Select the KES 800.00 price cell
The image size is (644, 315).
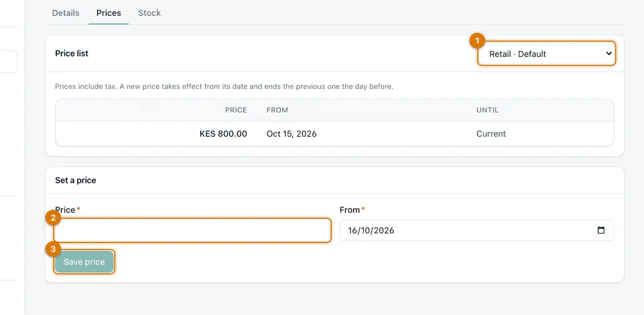[223, 134]
